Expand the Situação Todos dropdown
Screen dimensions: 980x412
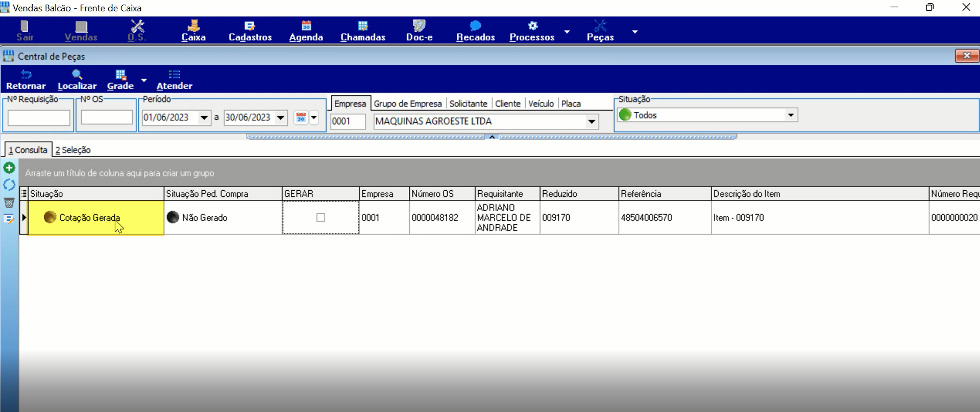click(791, 115)
